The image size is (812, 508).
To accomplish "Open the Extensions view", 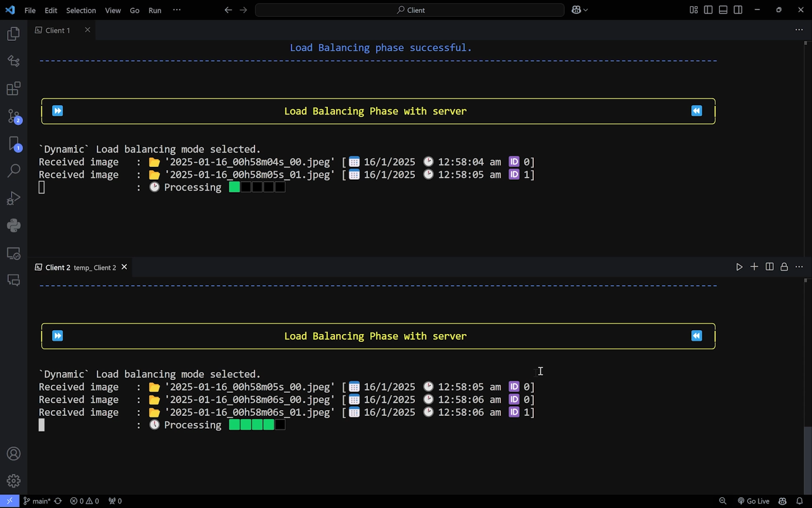I will point(14,88).
